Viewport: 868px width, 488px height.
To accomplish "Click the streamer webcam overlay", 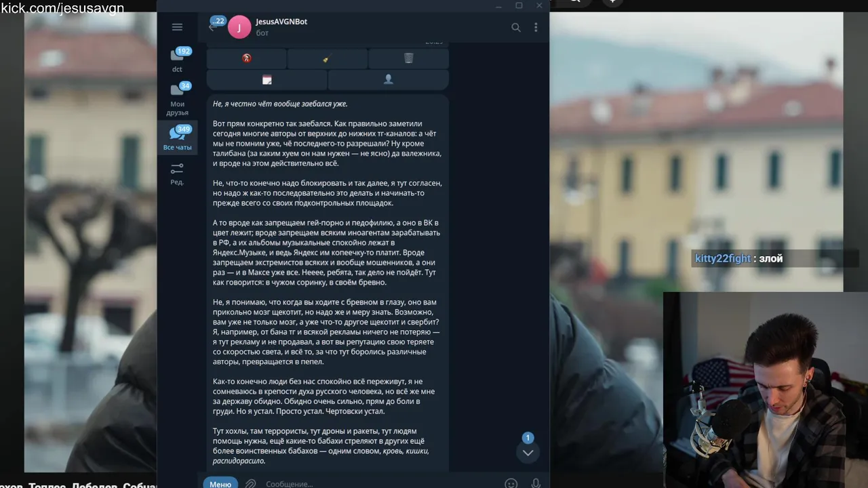I will [x=765, y=390].
